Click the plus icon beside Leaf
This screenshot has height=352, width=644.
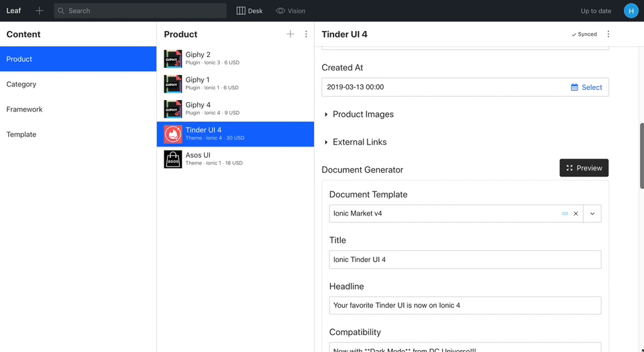(x=39, y=11)
